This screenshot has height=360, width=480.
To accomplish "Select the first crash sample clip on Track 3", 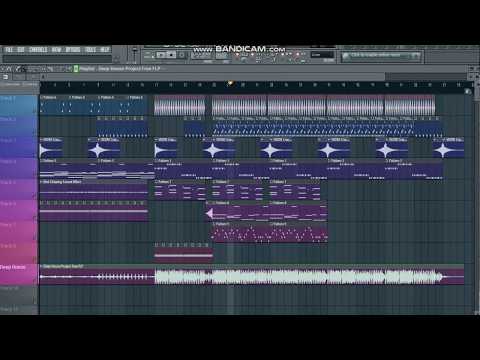I will [51, 147].
